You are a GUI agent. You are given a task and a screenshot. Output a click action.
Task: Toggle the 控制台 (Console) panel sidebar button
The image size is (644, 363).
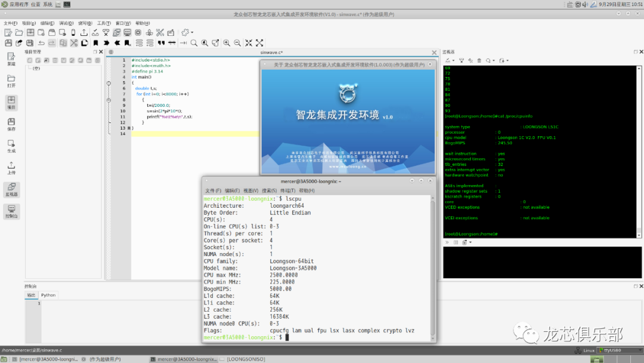tap(11, 211)
